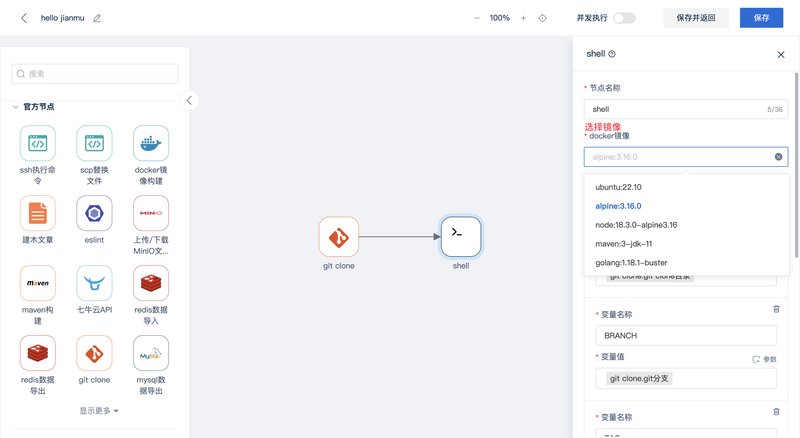Image resolution: width=800 pixels, height=438 pixels.
Task: Zoom in the canvas with plus
Action: [523, 18]
